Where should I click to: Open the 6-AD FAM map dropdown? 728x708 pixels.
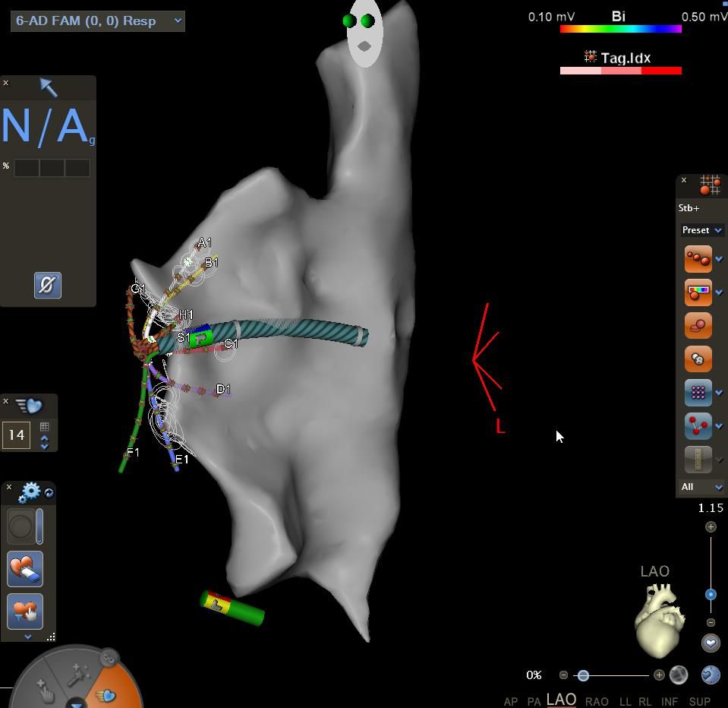pos(98,21)
